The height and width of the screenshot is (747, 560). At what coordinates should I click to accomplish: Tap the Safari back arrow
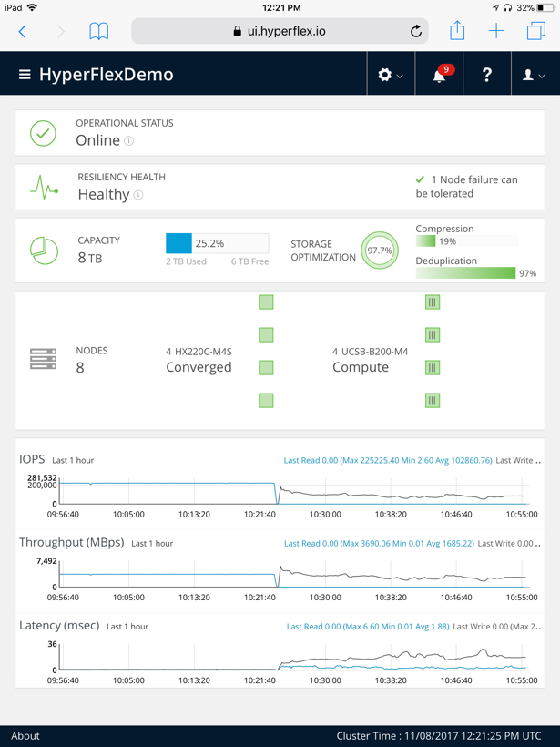click(23, 31)
